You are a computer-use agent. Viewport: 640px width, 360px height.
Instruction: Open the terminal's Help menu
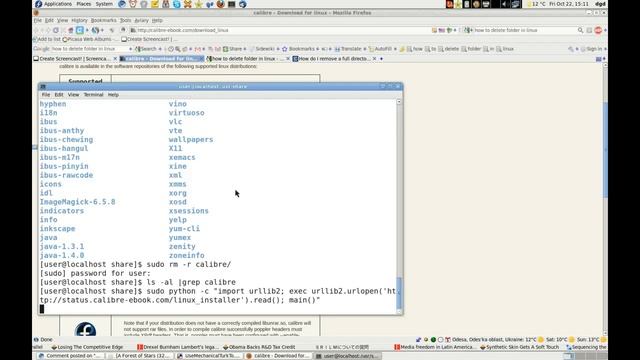(113, 95)
